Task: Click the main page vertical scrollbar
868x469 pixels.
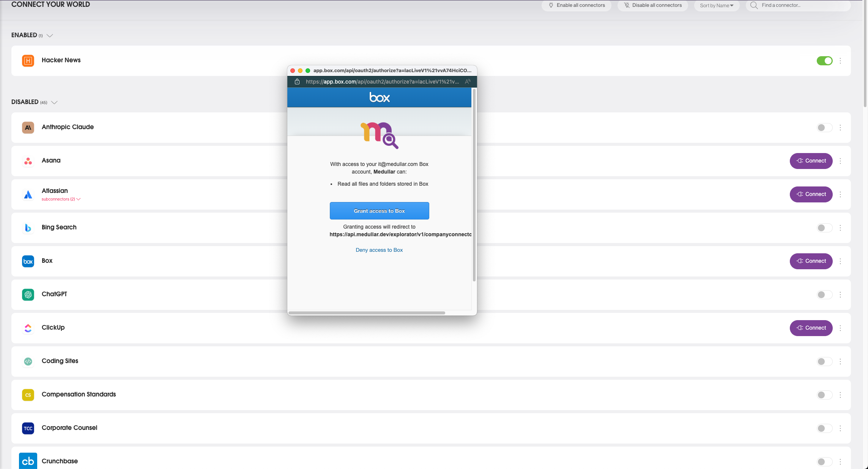Action: (x=865, y=53)
